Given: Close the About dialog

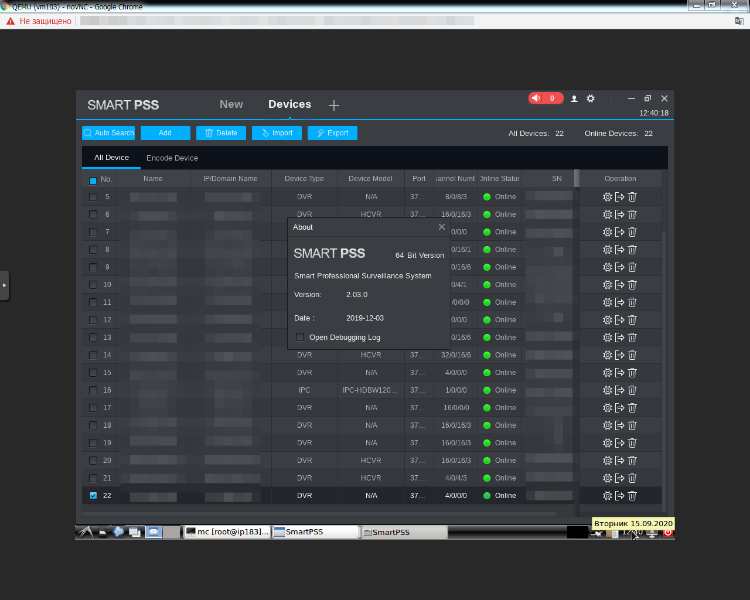Looking at the screenshot, I should pyautogui.click(x=441, y=227).
